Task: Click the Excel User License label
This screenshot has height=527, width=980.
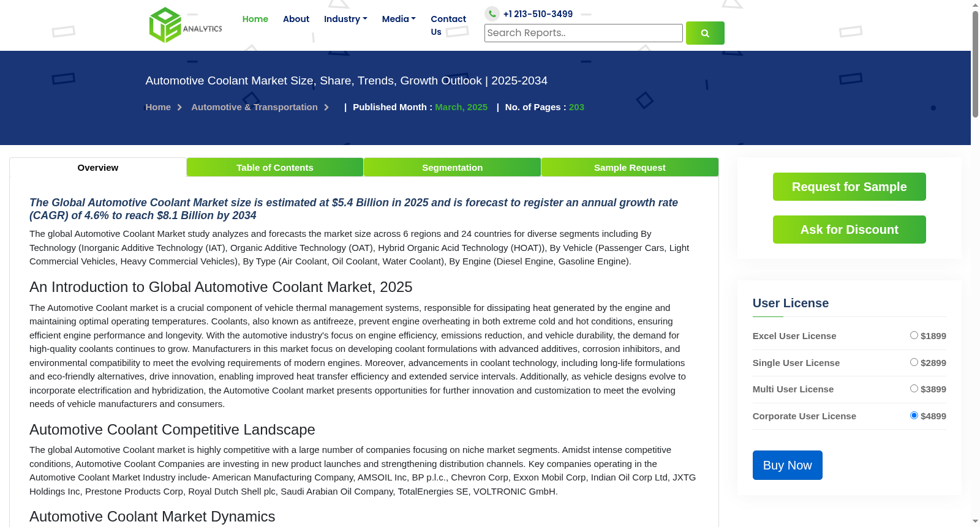Action: click(x=794, y=336)
